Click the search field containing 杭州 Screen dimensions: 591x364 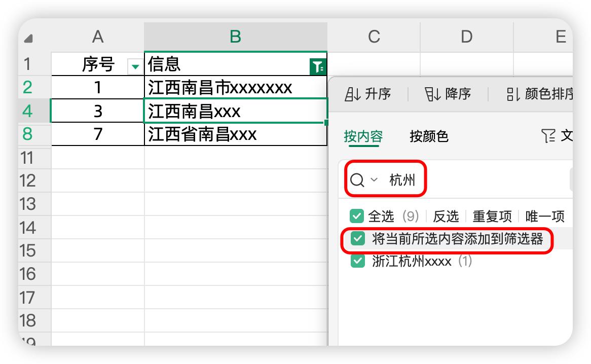[456, 179]
